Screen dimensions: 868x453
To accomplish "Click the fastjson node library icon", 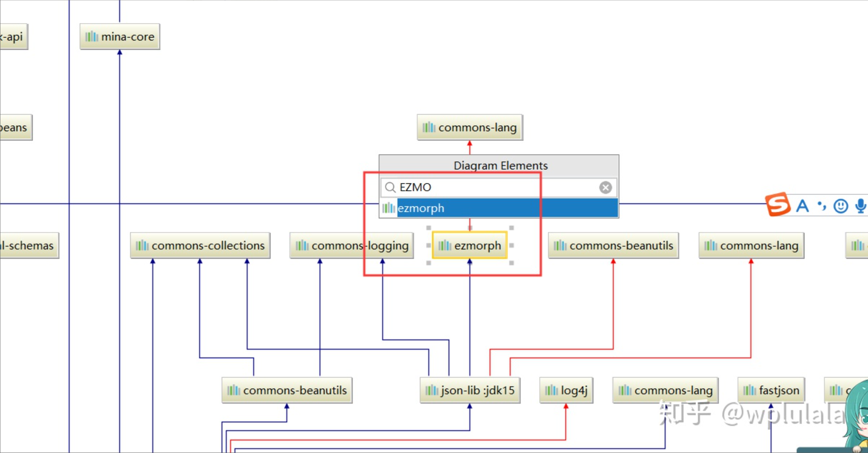I will pos(749,390).
